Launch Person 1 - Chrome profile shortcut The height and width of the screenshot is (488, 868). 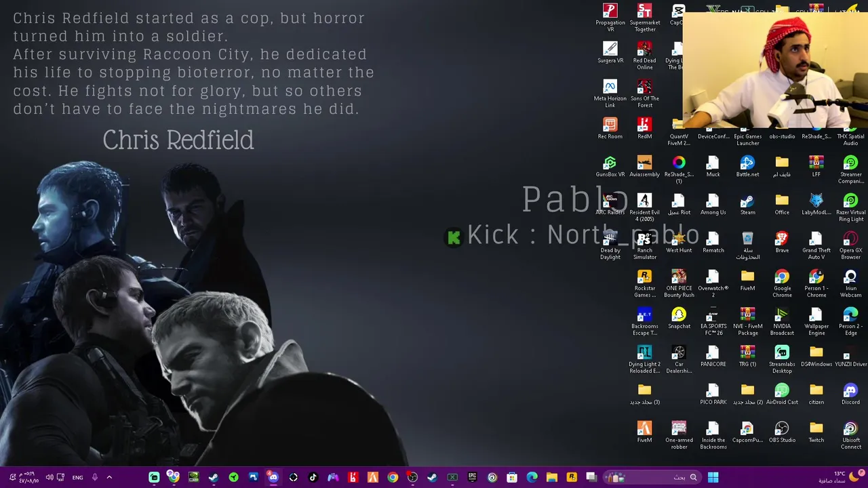point(816,283)
